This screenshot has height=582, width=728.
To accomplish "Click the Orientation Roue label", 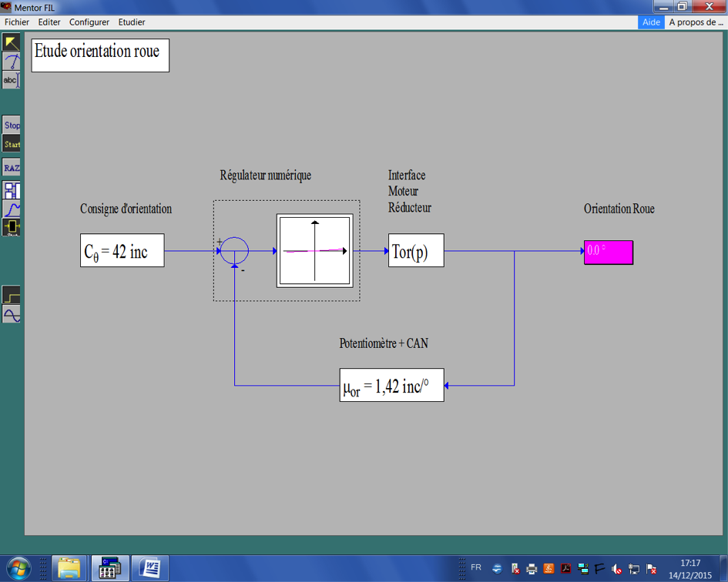I will tap(619, 209).
